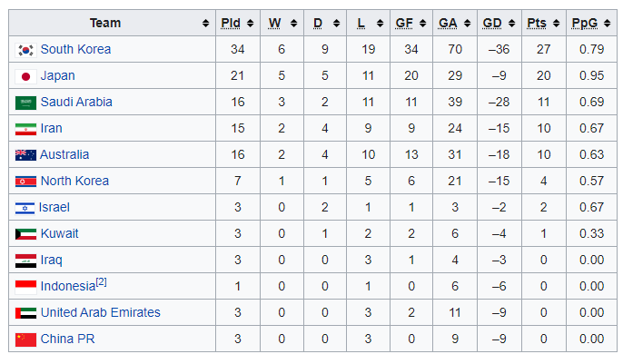
Task: Click the North Korea flag icon
Action: [x=25, y=182]
